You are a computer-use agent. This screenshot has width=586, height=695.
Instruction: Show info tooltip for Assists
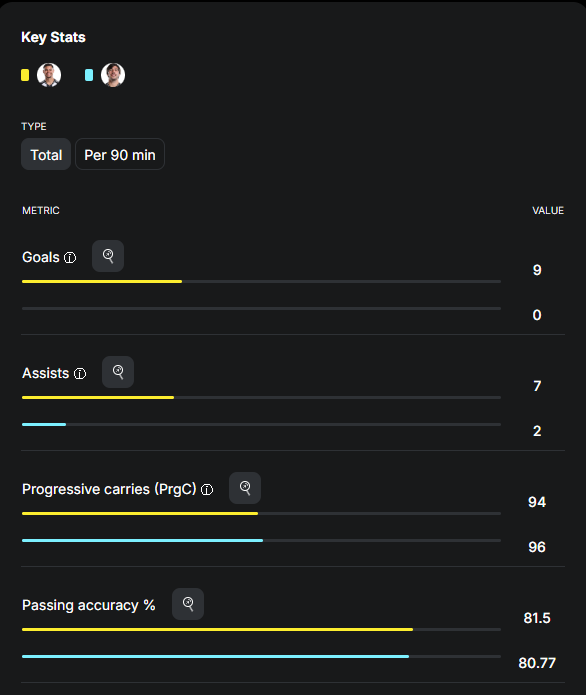80,374
